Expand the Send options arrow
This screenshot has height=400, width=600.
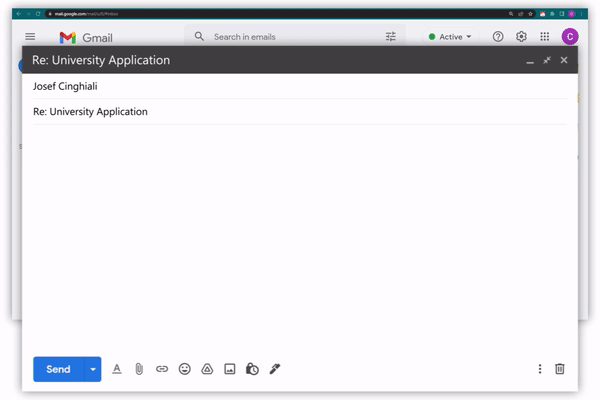[x=93, y=369]
